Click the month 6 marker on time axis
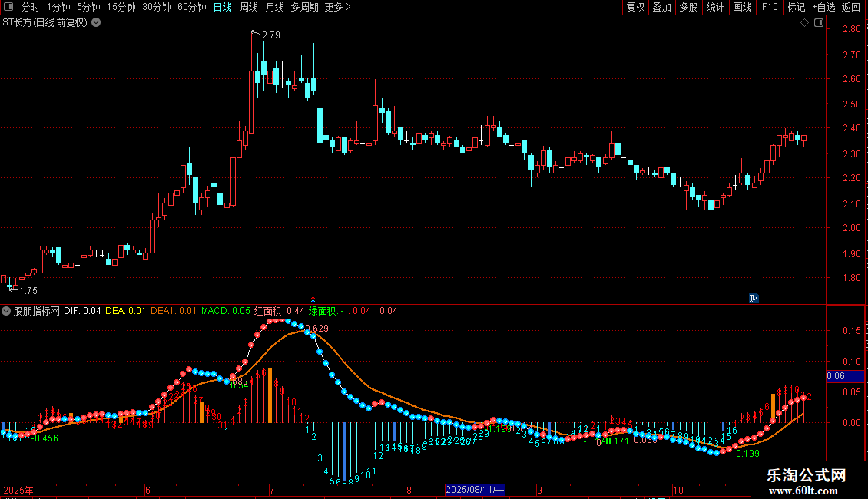868x499 pixels. tap(147, 490)
